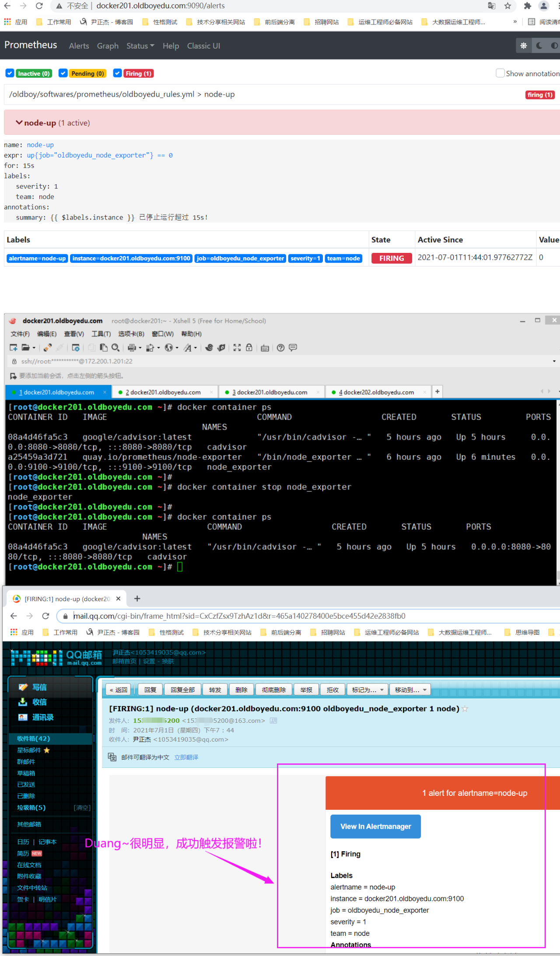The height and width of the screenshot is (956, 560).
Task: Click add-session arrow icon below Xshell address bar
Action: point(13,376)
